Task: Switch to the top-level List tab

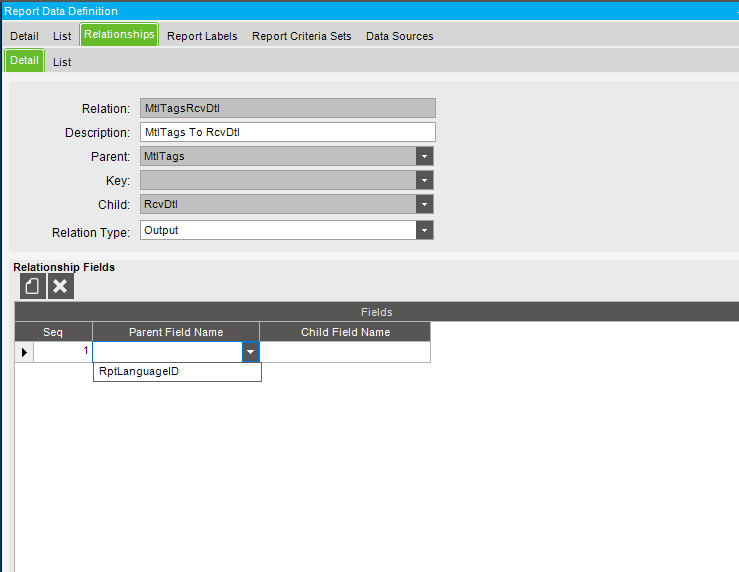Action: (x=62, y=36)
